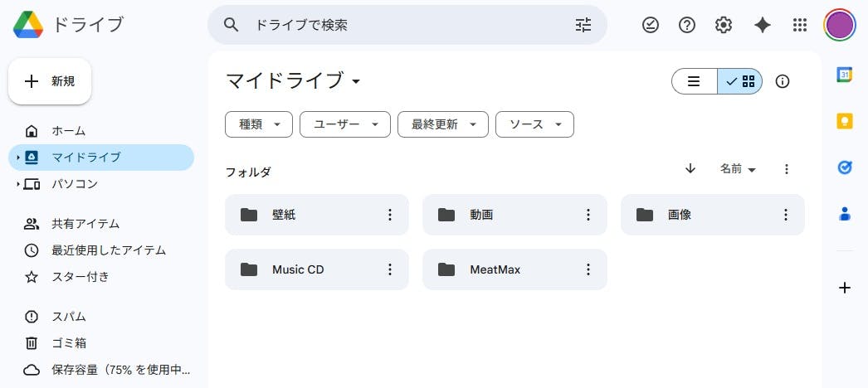Open the settings gear icon
This screenshot has height=388, width=868.
(x=724, y=25)
